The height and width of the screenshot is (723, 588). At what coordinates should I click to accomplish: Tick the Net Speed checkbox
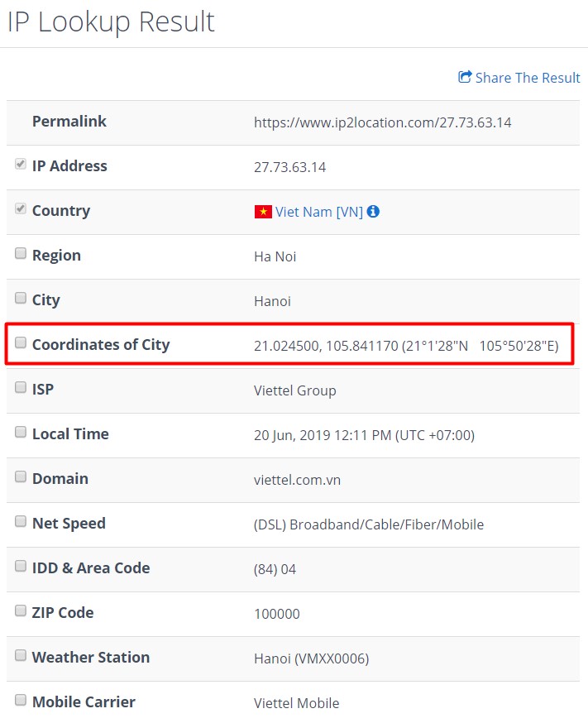point(21,522)
